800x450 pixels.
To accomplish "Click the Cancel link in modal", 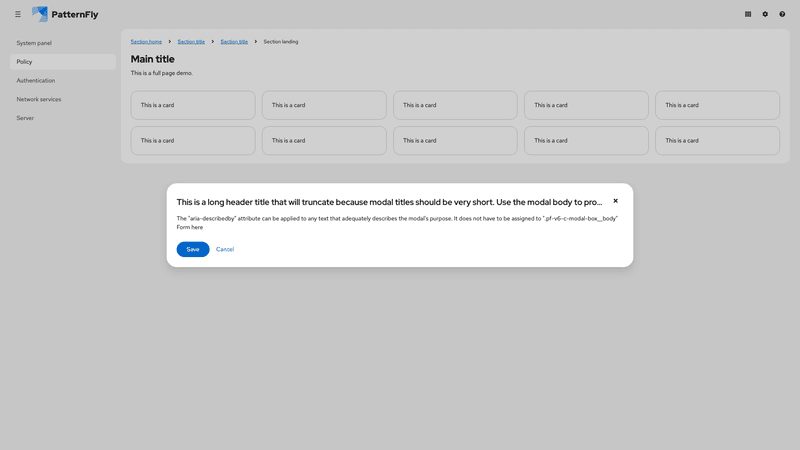I will click(x=225, y=249).
